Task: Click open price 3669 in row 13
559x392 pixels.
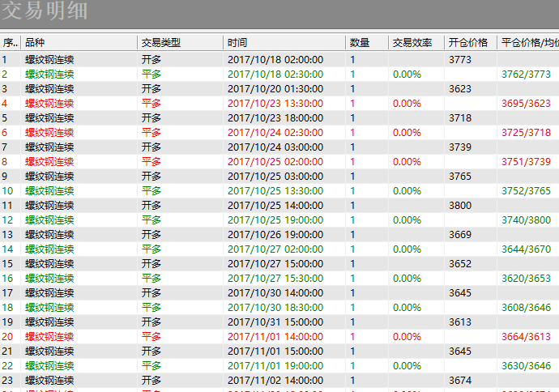Action: [x=460, y=235]
